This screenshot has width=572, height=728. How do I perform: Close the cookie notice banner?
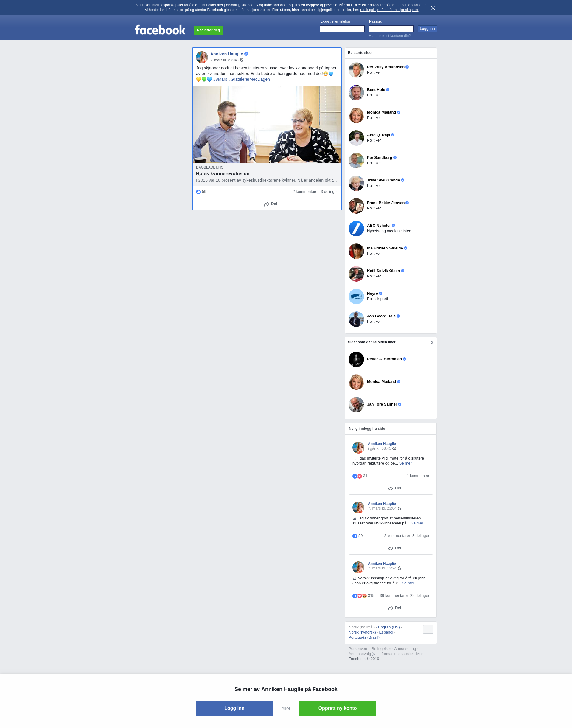pos(433,8)
